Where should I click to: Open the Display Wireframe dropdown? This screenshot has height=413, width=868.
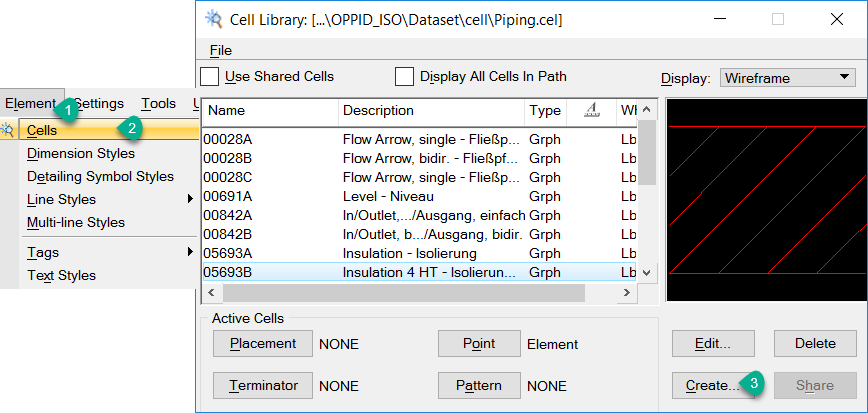click(x=788, y=77)
